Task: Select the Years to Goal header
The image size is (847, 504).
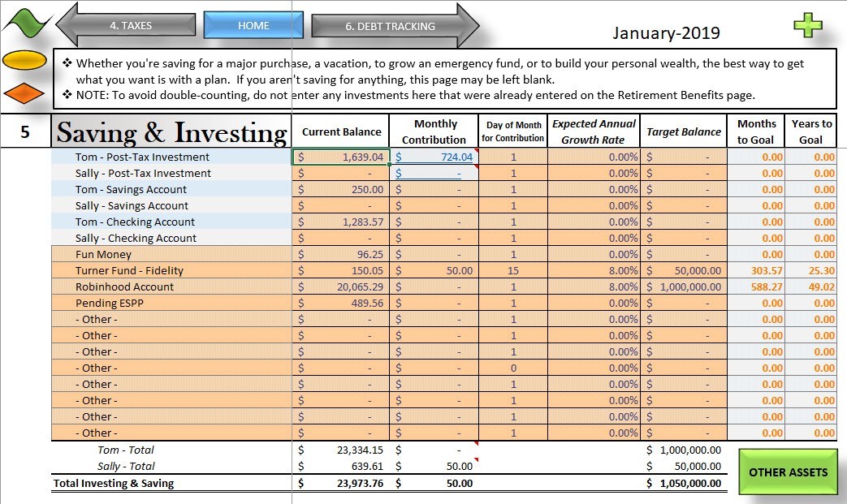Action: (810, 131)
